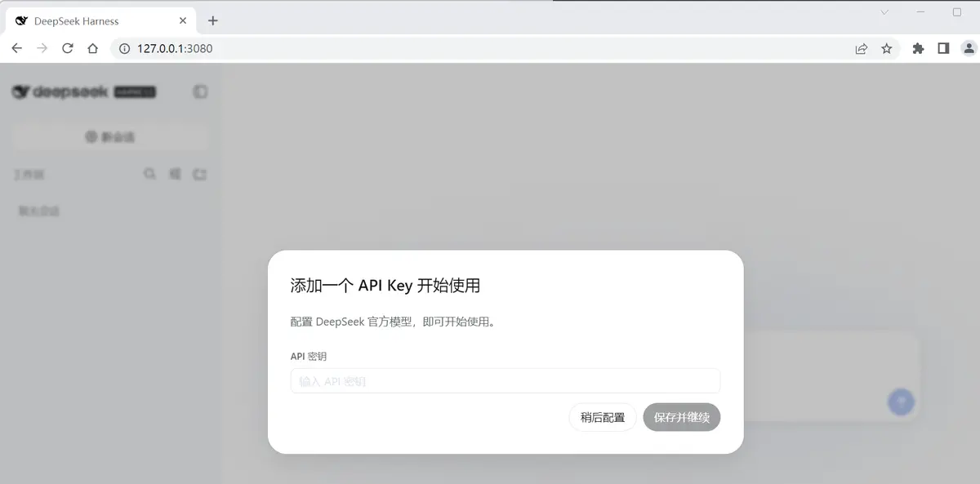
Task: Close the DeepSeek Harness tab
Action: [x=181, y=21]
